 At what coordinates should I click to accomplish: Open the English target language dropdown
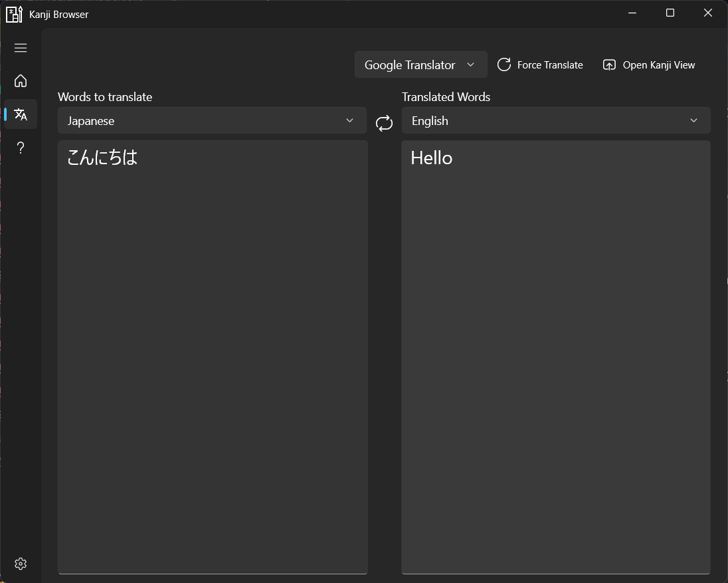[x=555, y=120]
